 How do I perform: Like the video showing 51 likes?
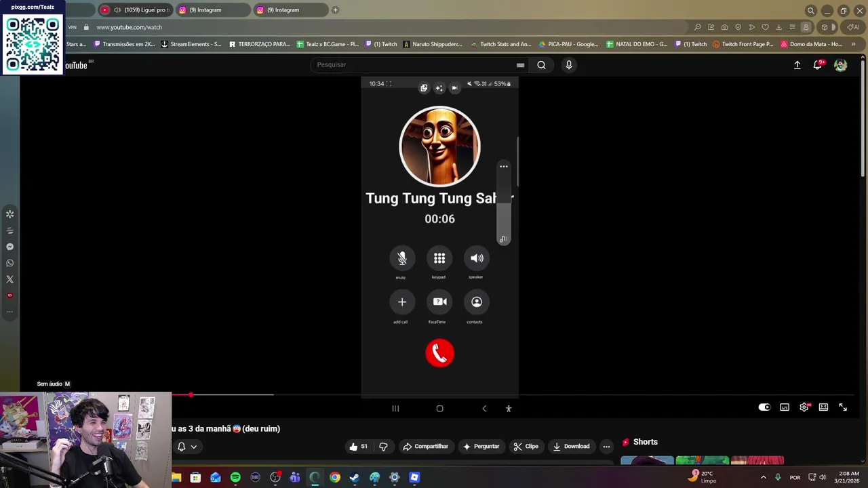(358, 446)
